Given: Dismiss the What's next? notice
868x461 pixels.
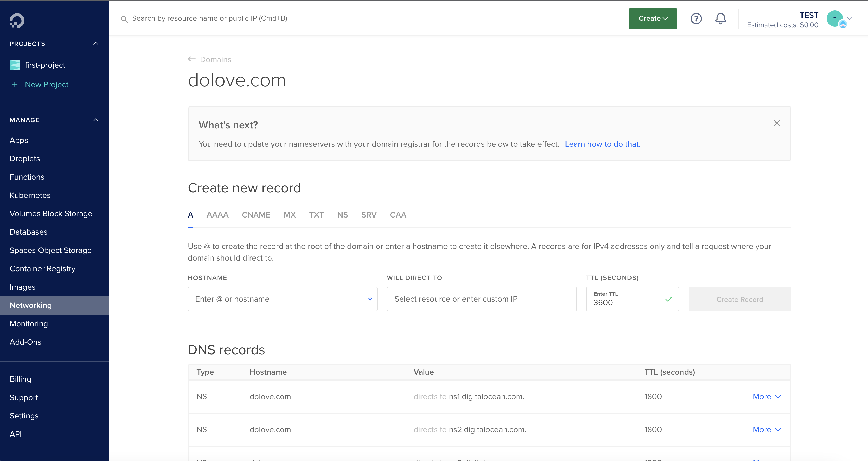Looking at the screenshot, I should click(777, 123).
